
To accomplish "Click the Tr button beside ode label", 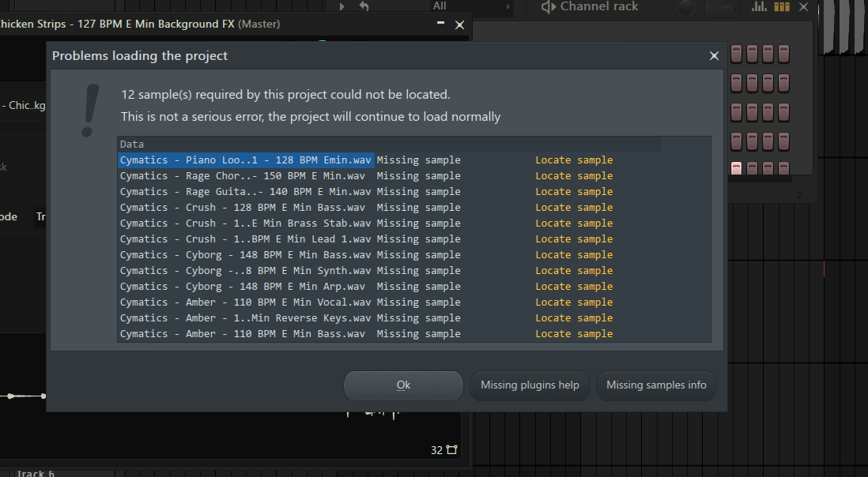I will click(40, 216).
